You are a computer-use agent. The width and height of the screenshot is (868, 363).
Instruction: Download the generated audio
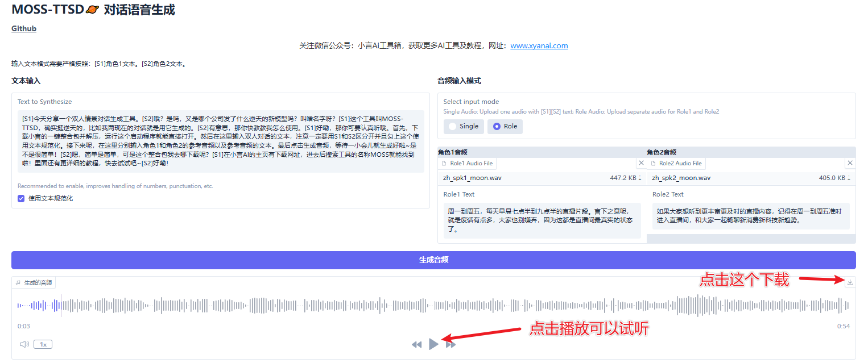(x=850, y=282)
